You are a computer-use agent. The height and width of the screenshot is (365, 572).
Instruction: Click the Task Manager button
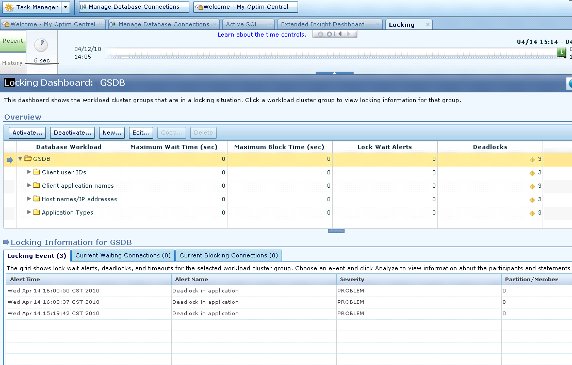point(32,7)
